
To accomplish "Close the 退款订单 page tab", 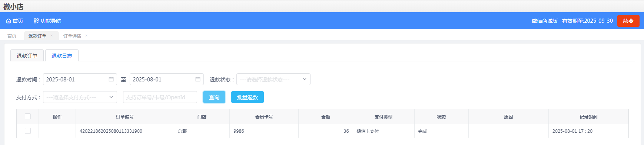I will coord(52,36).
